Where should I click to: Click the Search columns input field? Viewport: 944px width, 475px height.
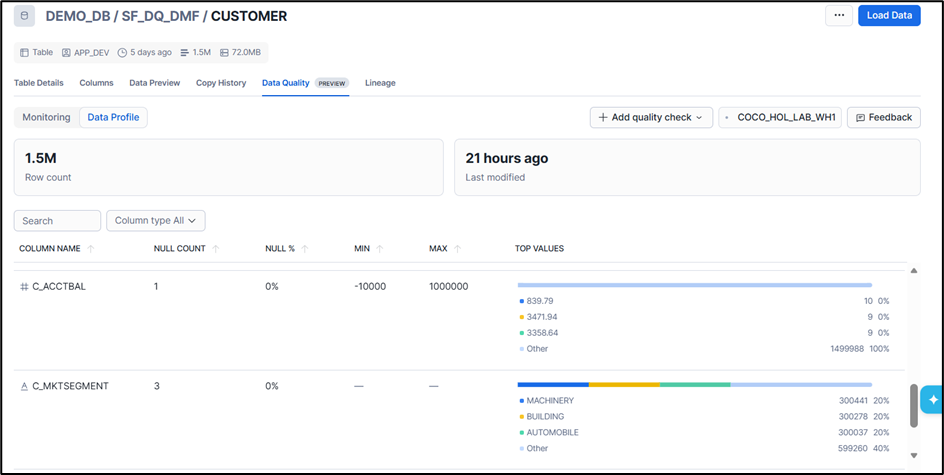pos(57,221)
